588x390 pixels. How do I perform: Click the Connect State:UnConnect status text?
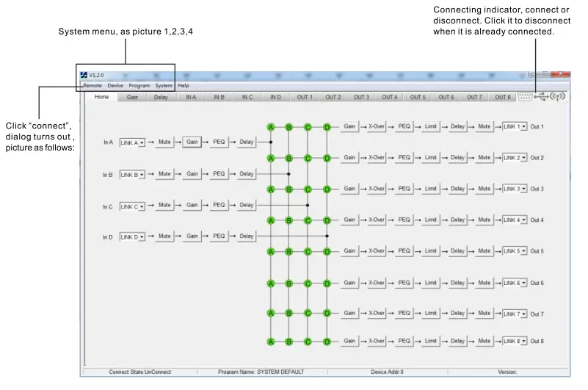tap(140, 372)
